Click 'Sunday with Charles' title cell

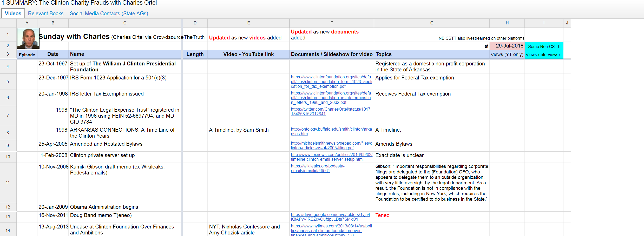tap(122, 37)
